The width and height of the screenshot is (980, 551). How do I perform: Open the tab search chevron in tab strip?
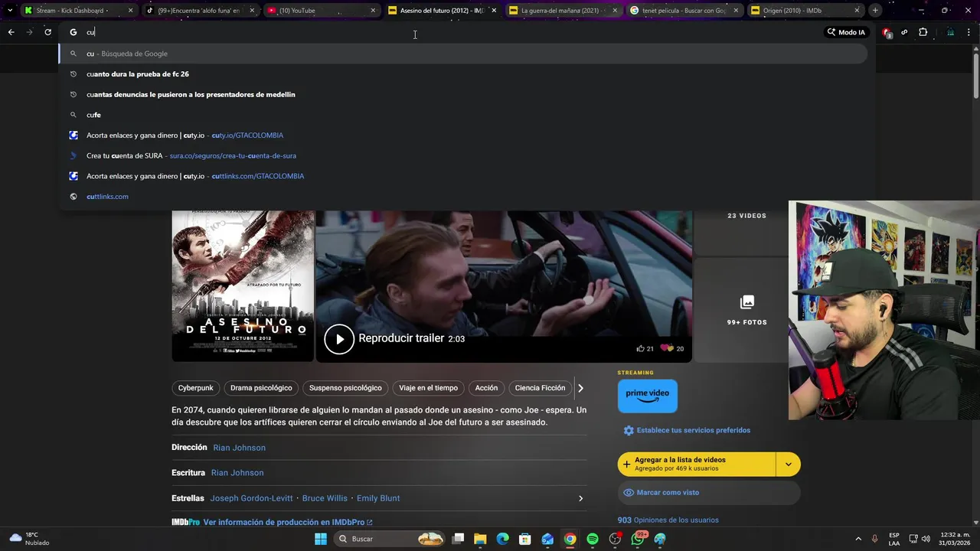pyautogui.click(x=9, y=11)
